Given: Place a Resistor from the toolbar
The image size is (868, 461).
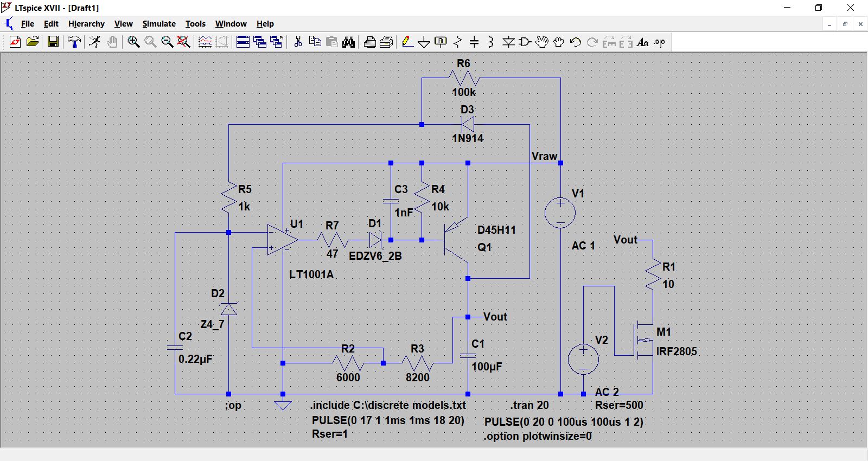Looking at the screenshot, I should tap(458, 42).
